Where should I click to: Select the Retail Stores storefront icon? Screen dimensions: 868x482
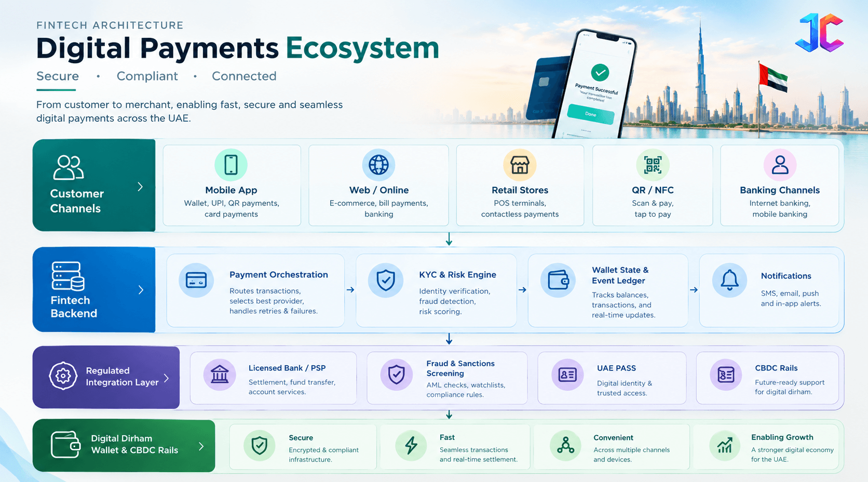click(520, 165)
